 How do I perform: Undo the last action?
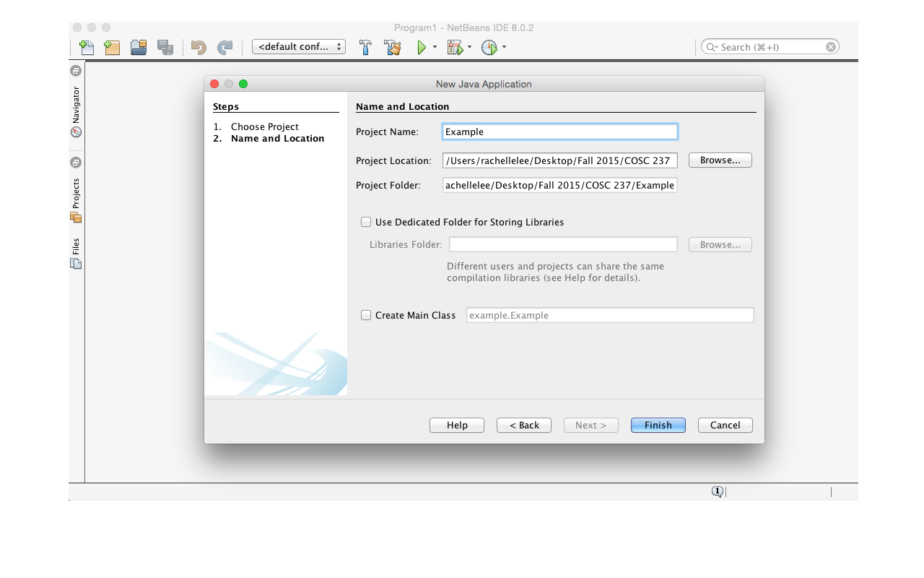pos(197,47)
